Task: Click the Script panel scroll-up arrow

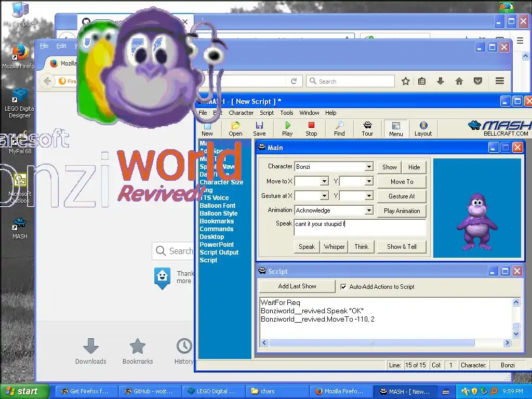Action: point(516,302)
